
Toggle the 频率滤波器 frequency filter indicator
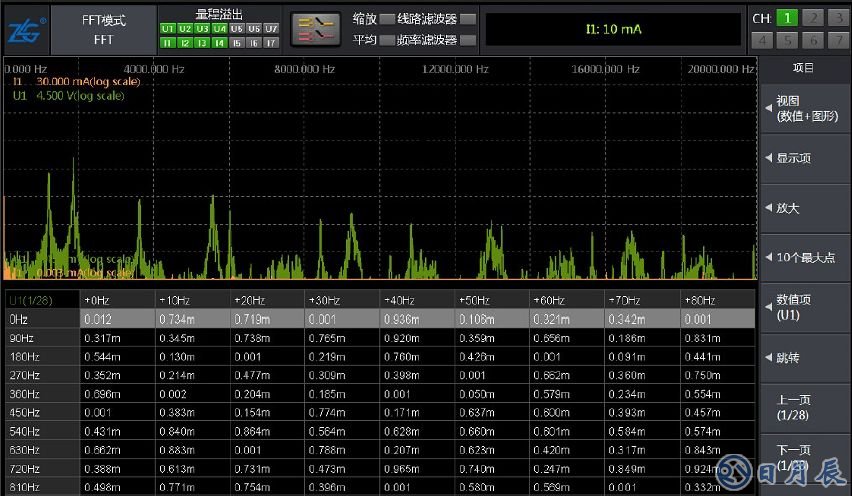coord(468,40)
